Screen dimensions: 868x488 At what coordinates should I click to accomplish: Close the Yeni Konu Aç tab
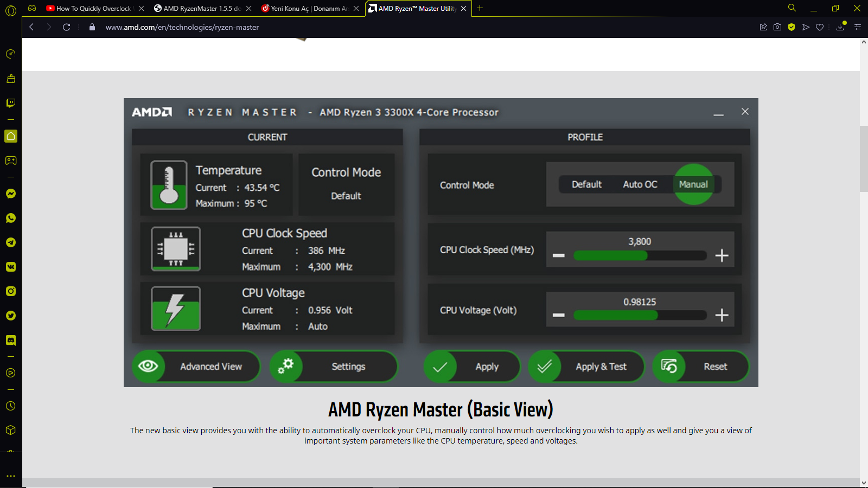[x=356, y=8]
